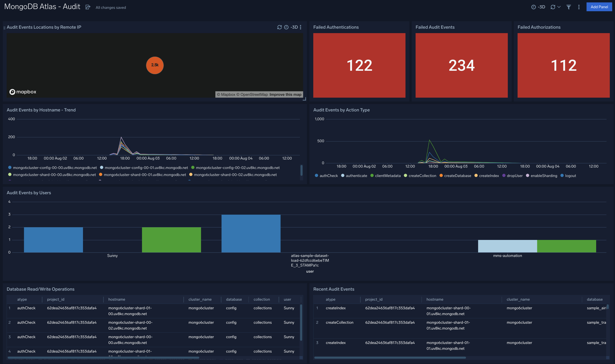The image size is (615, 364).
Task: Click the Add Panel button
Action: pyautogui.click(x=599, y=7)
